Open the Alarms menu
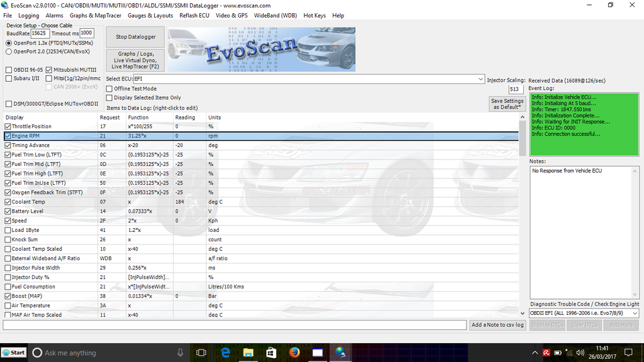Screen dimensions: 644x362 point(54,16)
